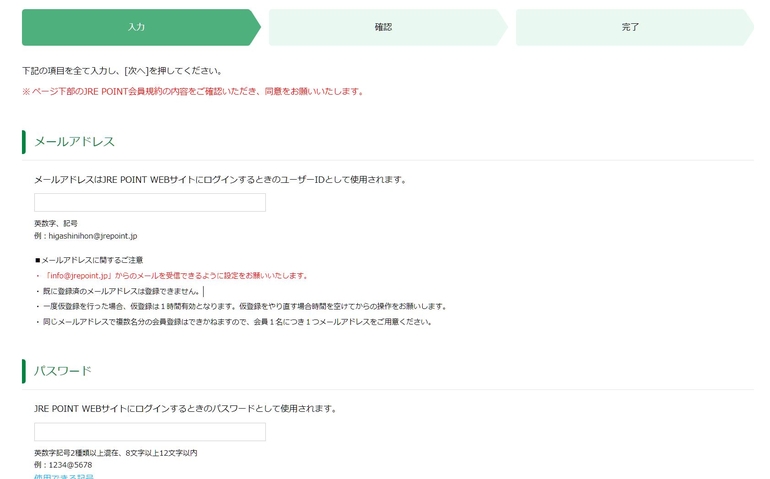The image size is (770, 479).
Task: Click the 英数字、記号 hint under email field
Action: tap(55, 224)
